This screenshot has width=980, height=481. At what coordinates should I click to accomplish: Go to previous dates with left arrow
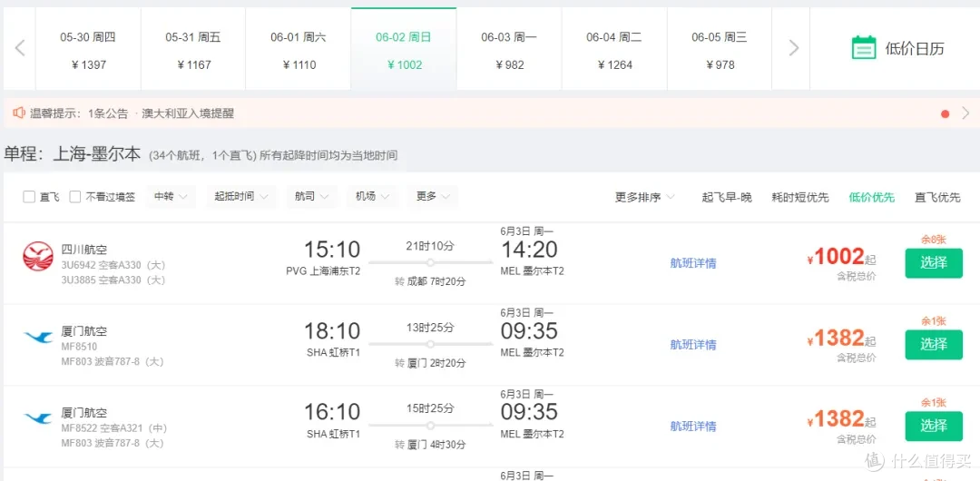click(x=19, y=49)
